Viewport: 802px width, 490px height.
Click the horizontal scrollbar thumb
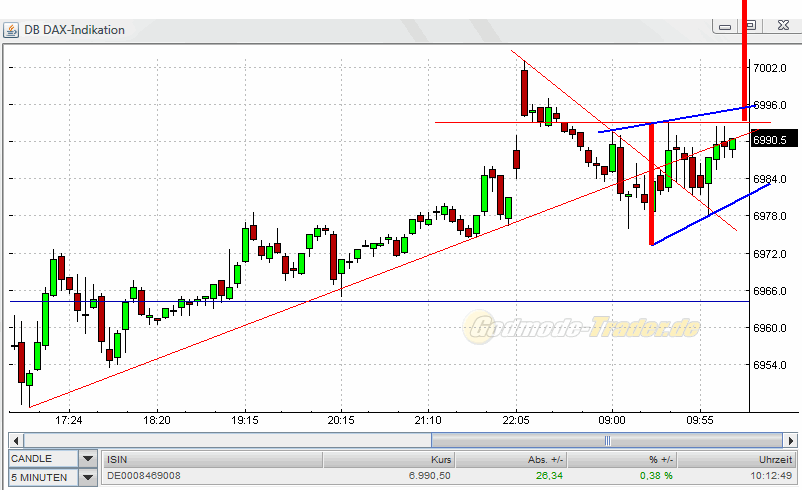coord(607,440)
